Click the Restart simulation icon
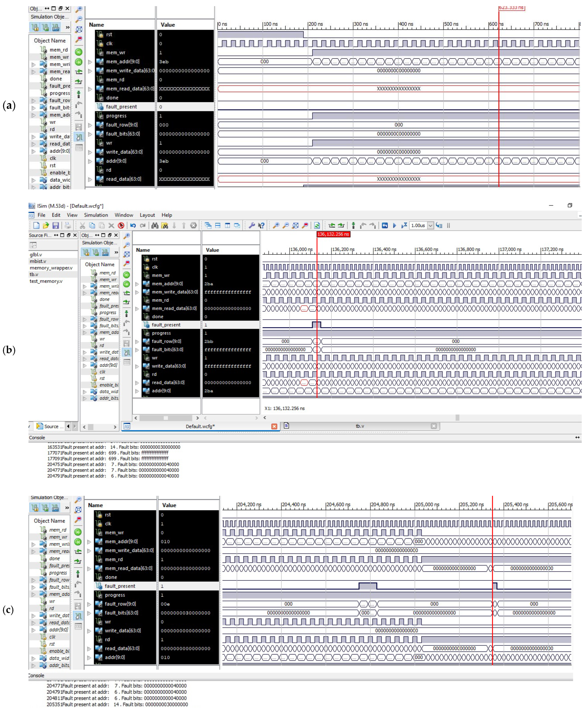The image size is (588, 711). click(x=385, y=226)
